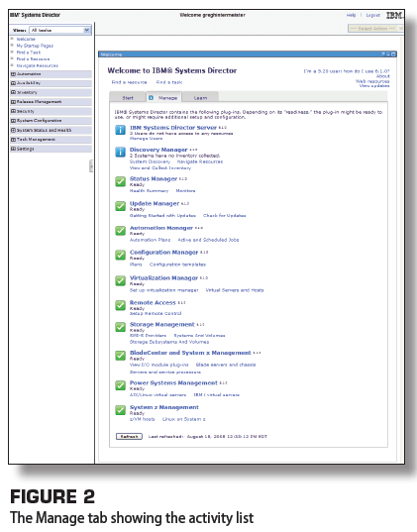Click the Refresh button
Screen dimensions: 417x532
click(x=129, y=436)
